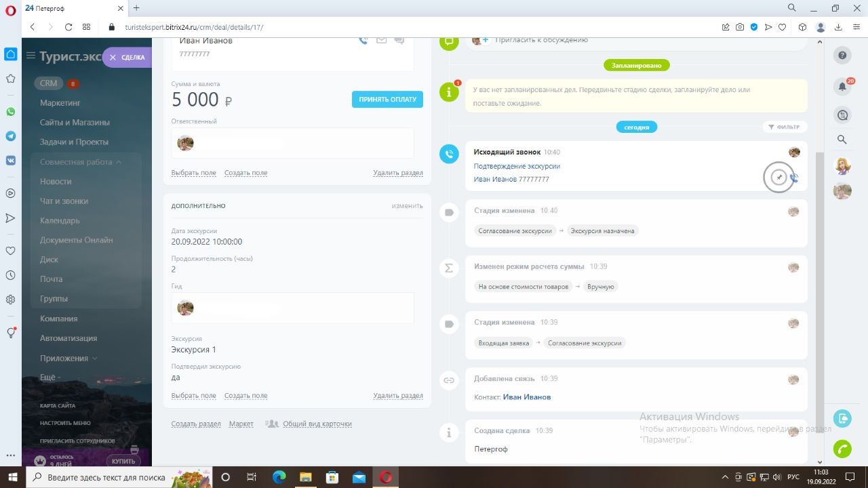Click the green info icon with badge

(449, 91)
